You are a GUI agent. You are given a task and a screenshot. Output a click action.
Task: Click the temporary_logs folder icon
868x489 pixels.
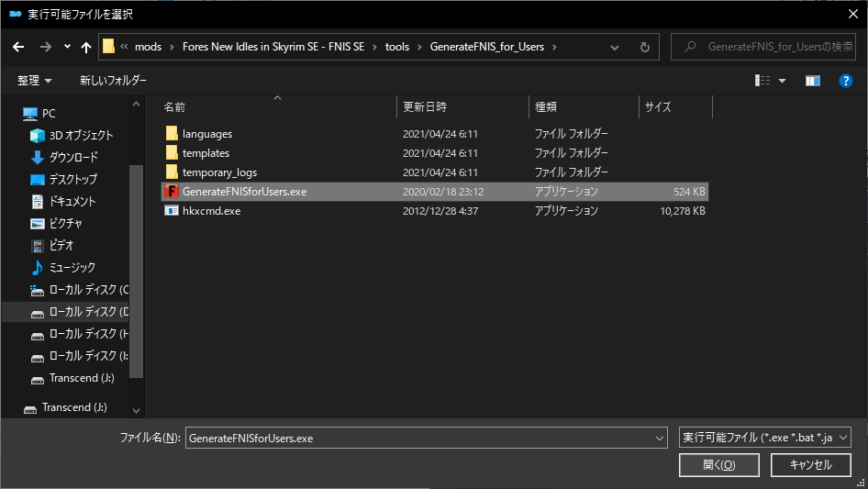tap(172, 172)
